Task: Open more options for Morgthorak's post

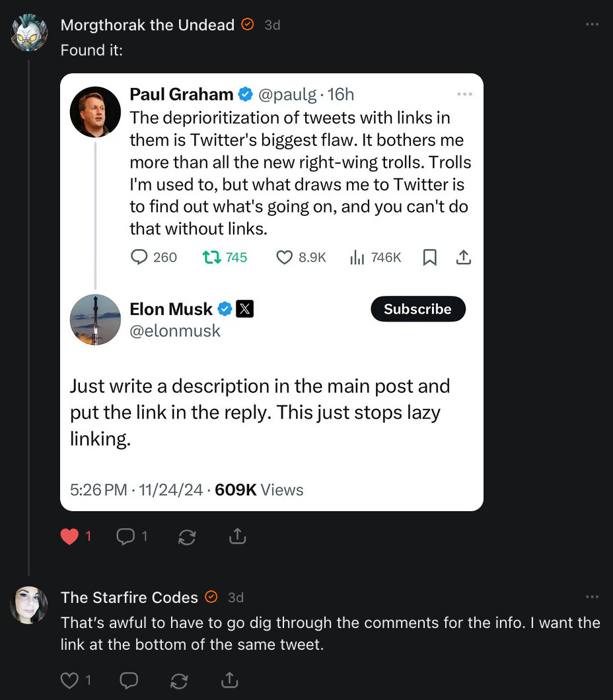Action: (x=592, y=24)
